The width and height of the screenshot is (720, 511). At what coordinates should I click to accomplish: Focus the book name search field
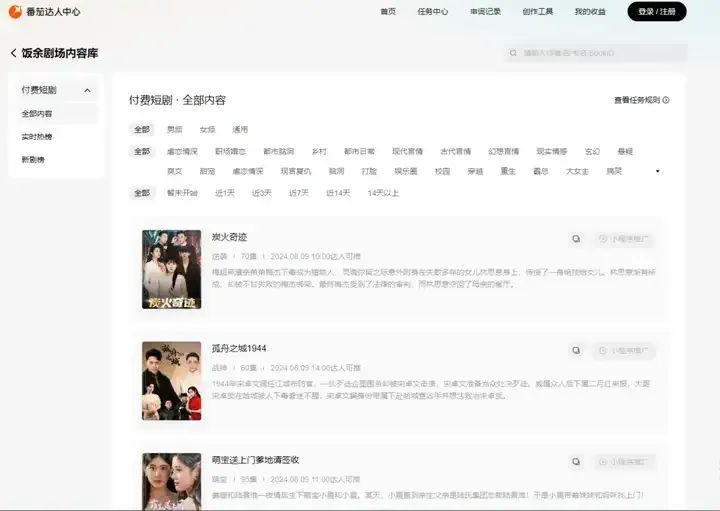point(596,53)
